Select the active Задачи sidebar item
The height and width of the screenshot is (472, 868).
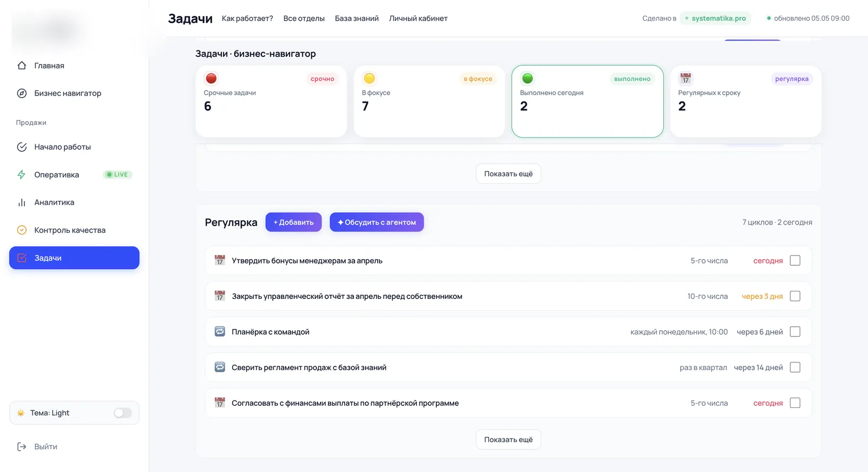[74, 258]
